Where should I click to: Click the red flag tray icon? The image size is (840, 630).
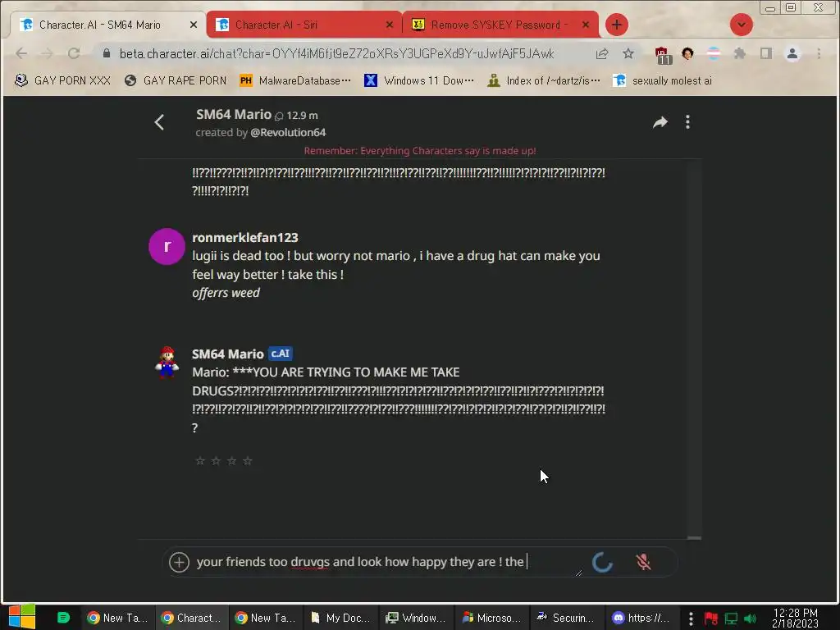(x=711, y=619)
